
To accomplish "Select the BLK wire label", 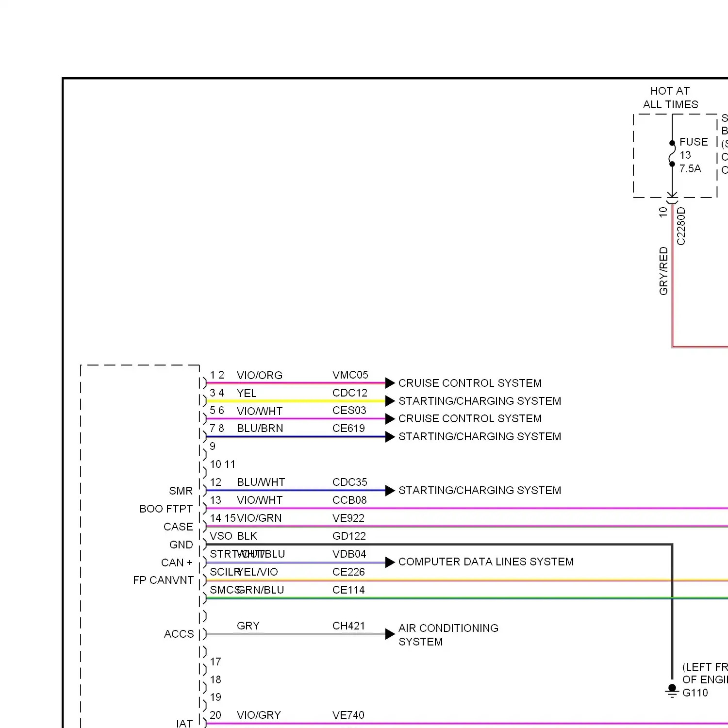I will 247,536.
